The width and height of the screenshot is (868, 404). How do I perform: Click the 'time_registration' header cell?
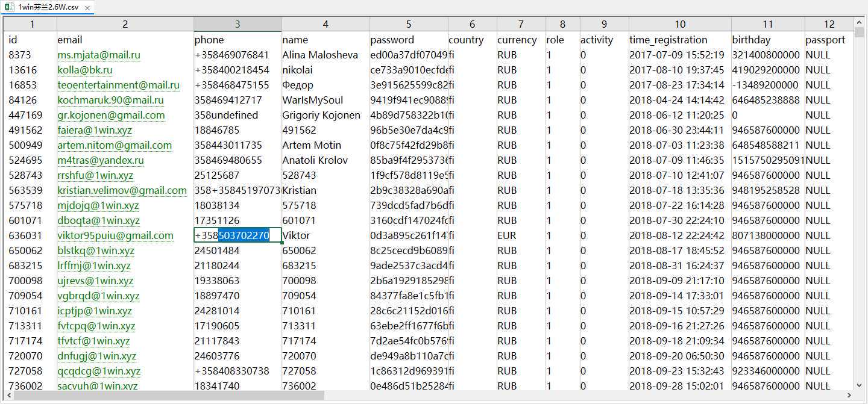pyautogui.click(x=680, y=40)
